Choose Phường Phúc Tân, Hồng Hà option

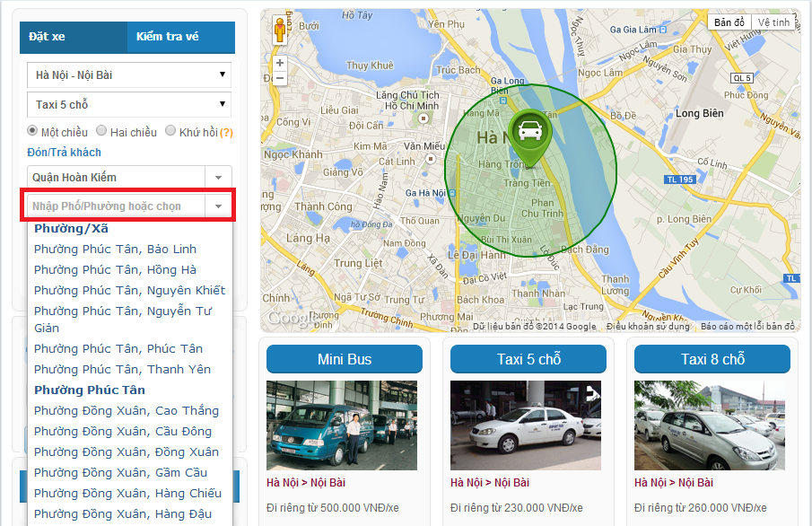115,270
